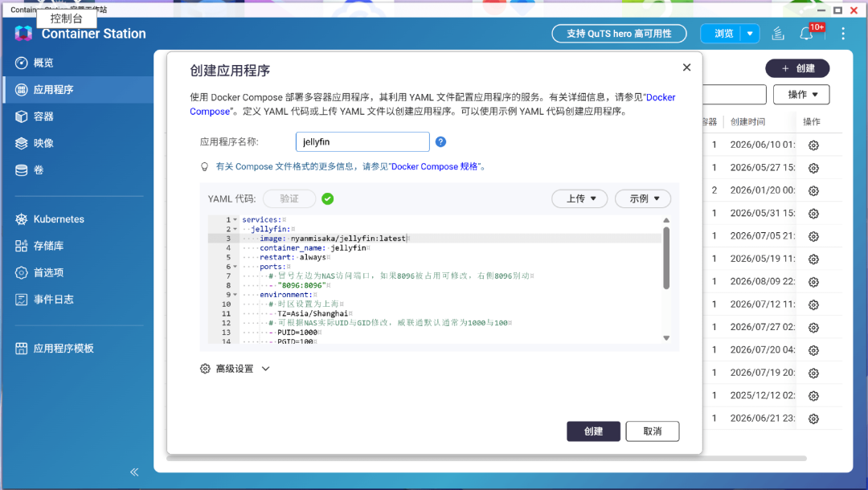Open the 浏览 dropdown arrow
This screenshot has height=490, width=868.
click(x=750, y=34)
